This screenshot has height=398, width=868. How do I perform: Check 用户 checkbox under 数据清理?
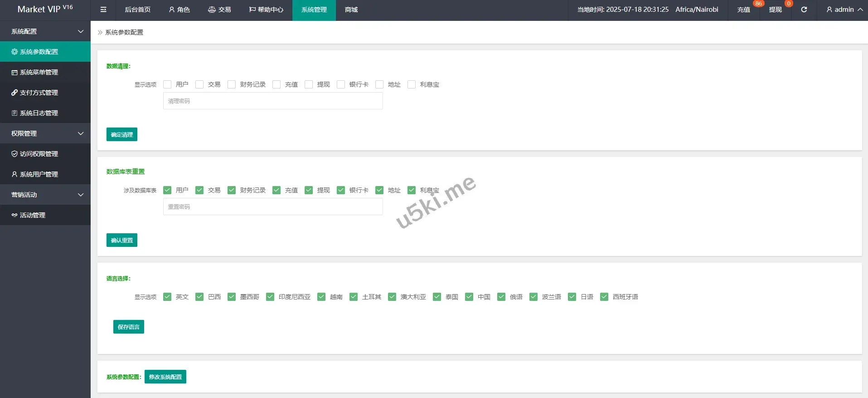coord(167,84)
